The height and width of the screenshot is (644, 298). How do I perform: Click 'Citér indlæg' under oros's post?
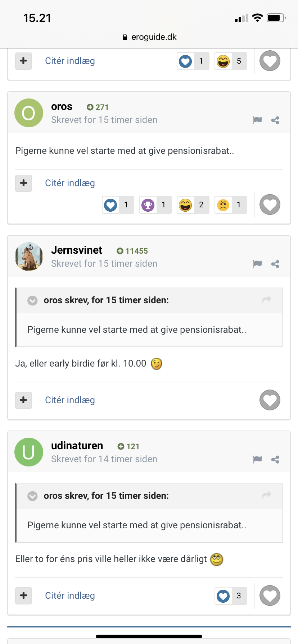tap(70, 183)
